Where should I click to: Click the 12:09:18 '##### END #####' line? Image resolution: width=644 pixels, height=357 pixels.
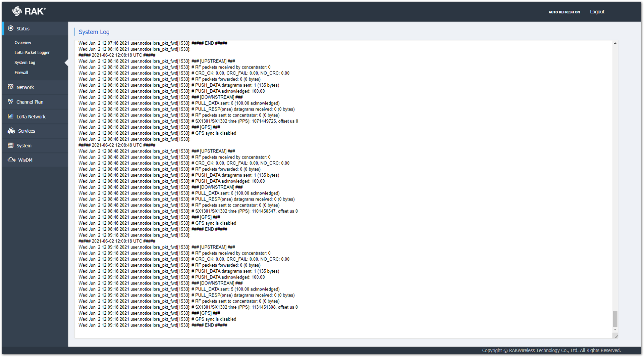(x=153, y=325)
